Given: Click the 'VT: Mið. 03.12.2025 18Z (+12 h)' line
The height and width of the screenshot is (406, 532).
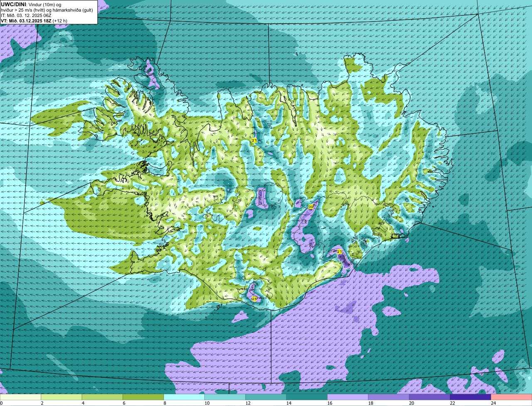Looking at the screenshot, I should pyautogui.click(x=34, y=21).
